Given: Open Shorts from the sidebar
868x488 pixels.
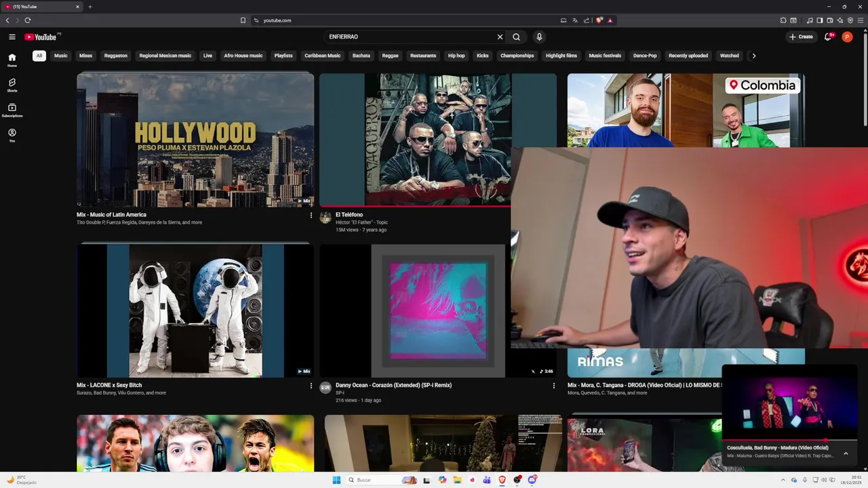Looking at the screenshot, I should click(x=12, y=85).
